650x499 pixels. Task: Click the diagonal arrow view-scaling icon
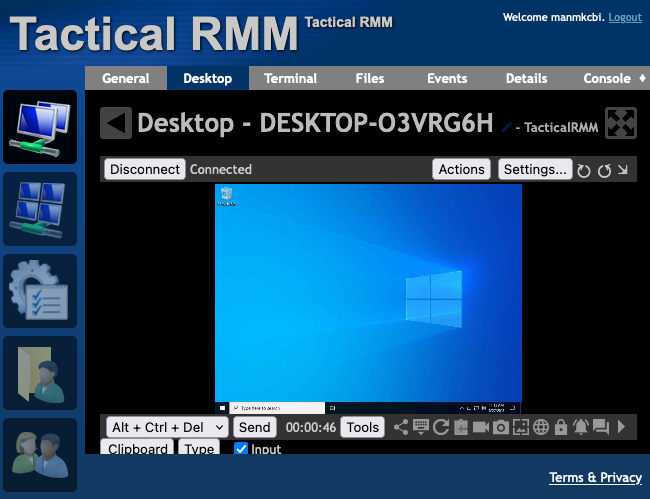tap(623, 170)
